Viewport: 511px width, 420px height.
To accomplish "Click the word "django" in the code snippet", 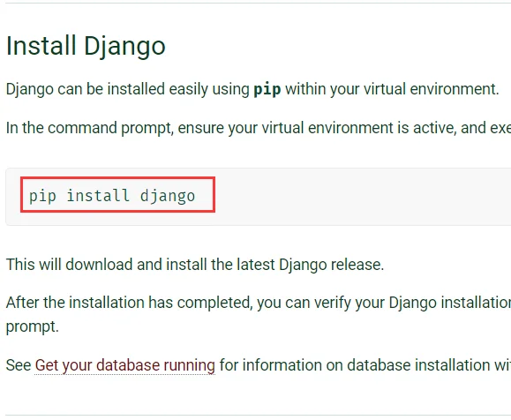I will pos(168,196).
